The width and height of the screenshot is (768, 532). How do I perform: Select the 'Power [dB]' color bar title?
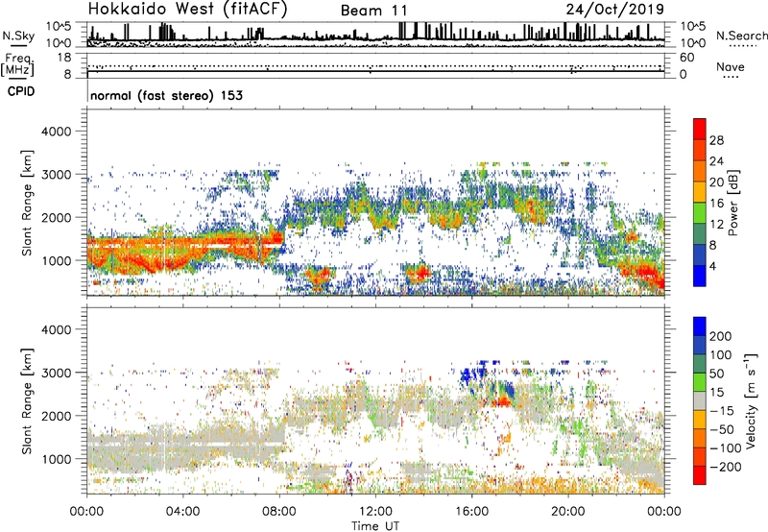(x=732, y=203)
